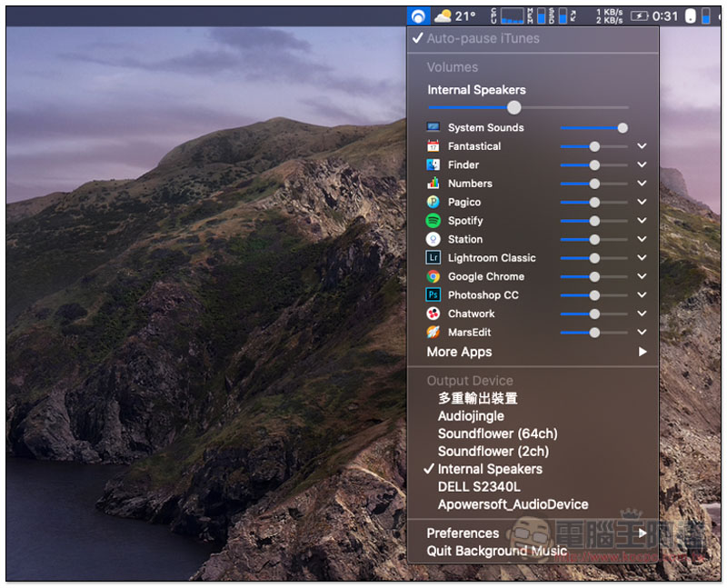The height and width of the screenshot is (588, 727).
Task: Click the Spotify app icon
Action: pyautogui.click(x=433, y=221)
